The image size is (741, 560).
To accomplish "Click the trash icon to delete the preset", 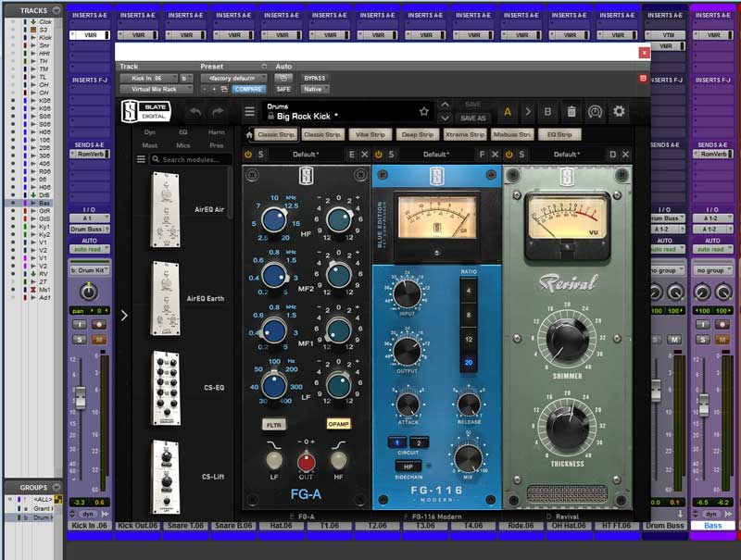I will [x=572, y=111].
